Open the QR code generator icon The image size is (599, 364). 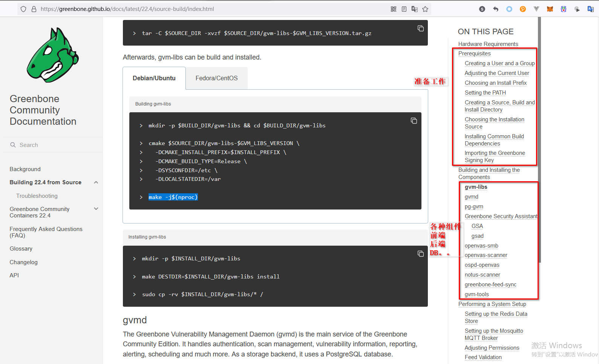pos(394,9)
